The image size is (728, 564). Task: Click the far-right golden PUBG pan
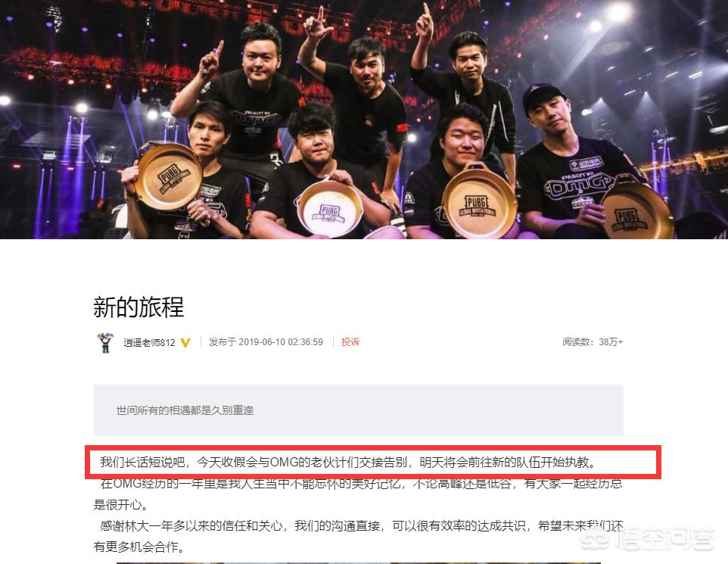[x=637, y=212]
